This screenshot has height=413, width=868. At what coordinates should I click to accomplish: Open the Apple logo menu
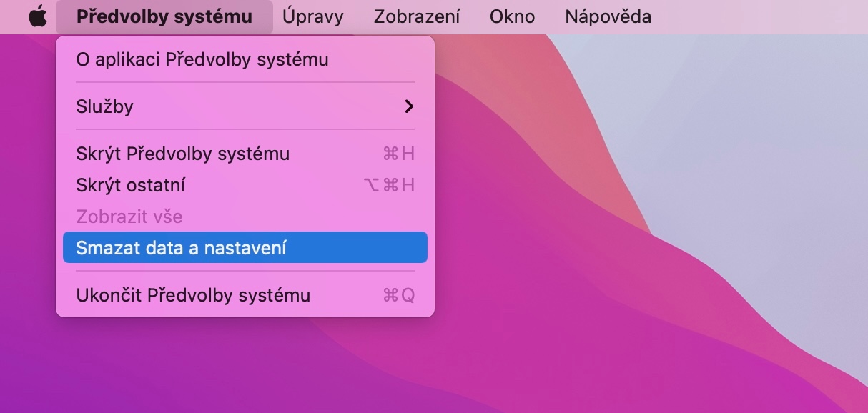37,16
